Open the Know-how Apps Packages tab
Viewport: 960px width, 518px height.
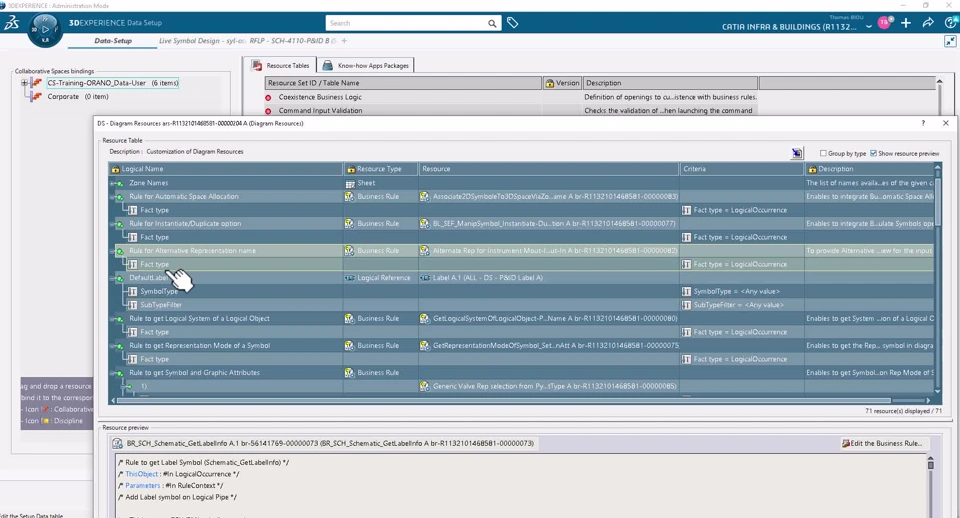(x=366, y=66)
